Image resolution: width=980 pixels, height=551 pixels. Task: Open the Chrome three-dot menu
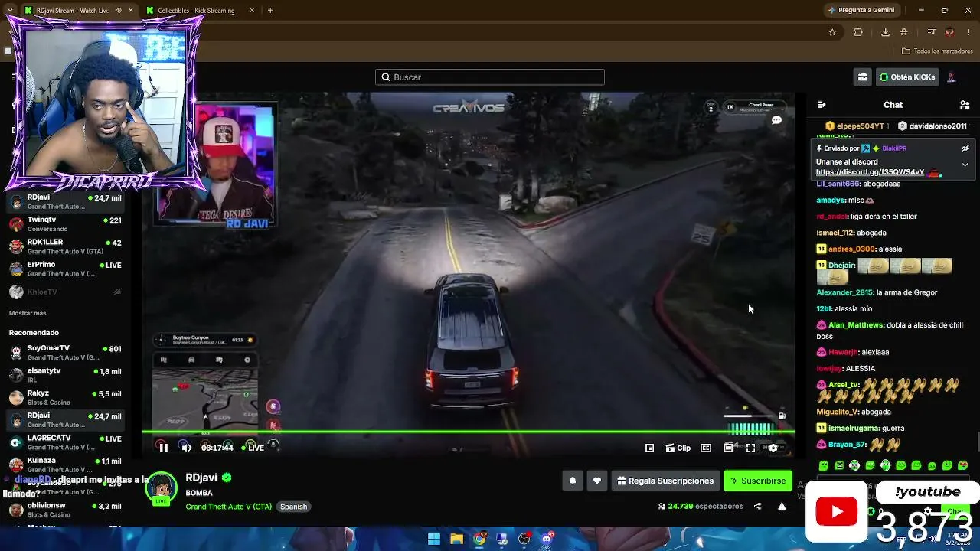[x=969, y=32]
